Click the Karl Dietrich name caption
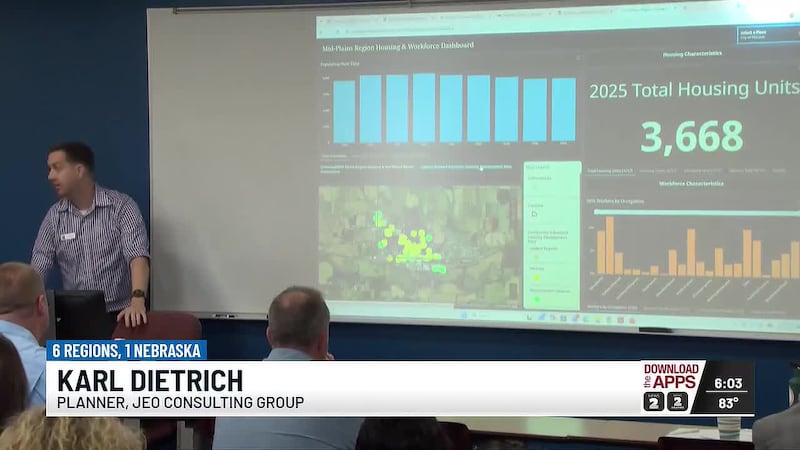The height and width of the screenshot is (450, 800). pyautogui.click(x=150, y=381)
